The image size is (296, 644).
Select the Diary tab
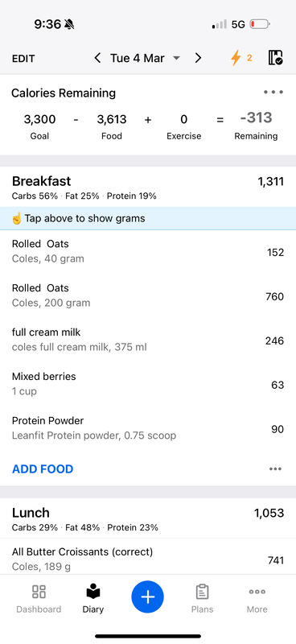click(x=93, y=599)
